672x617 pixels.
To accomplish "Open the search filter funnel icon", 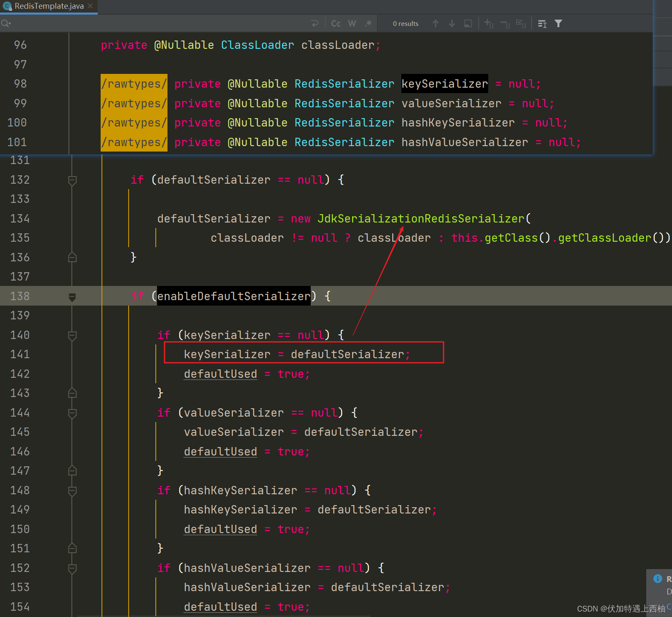I will [558, 23].
